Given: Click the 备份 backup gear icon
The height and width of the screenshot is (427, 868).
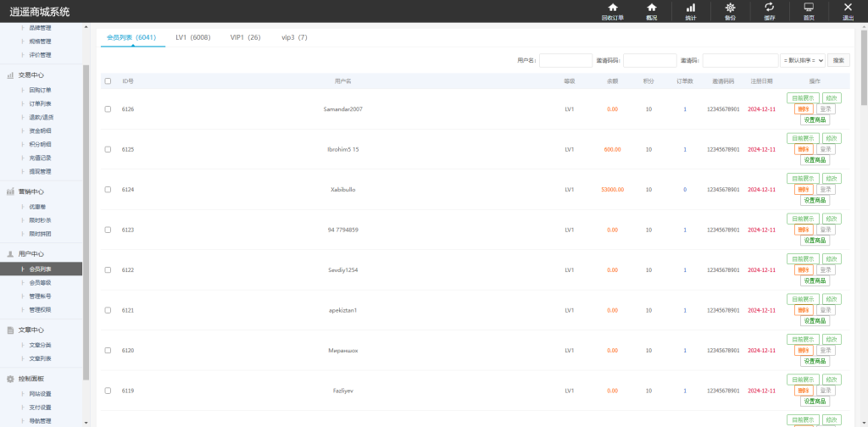Looking at the screenshot, I should coord(730,8).
